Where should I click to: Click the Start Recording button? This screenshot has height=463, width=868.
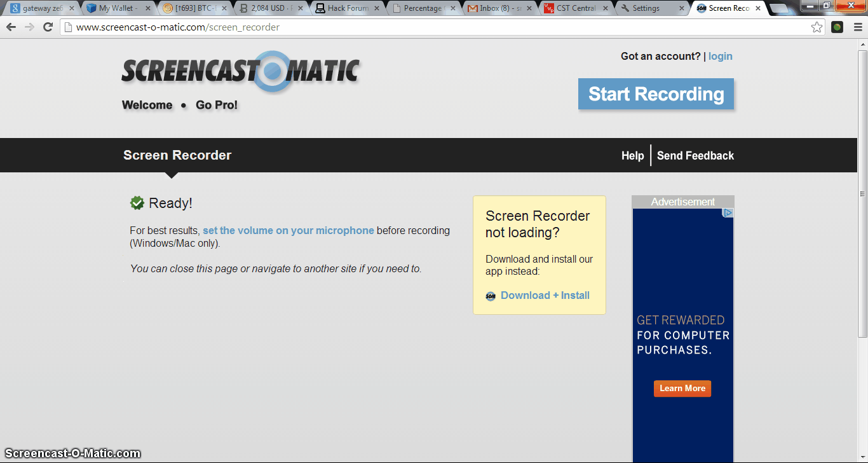(656, 94)
